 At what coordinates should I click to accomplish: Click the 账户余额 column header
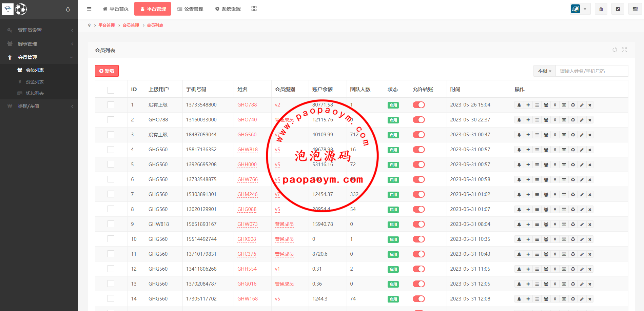(x=323, y=90)
